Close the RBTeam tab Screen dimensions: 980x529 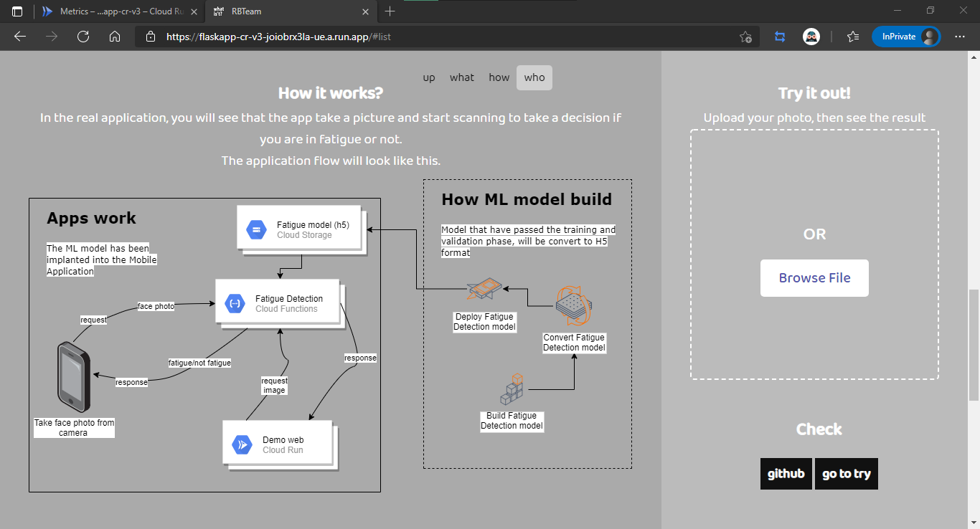click(365, 11)
